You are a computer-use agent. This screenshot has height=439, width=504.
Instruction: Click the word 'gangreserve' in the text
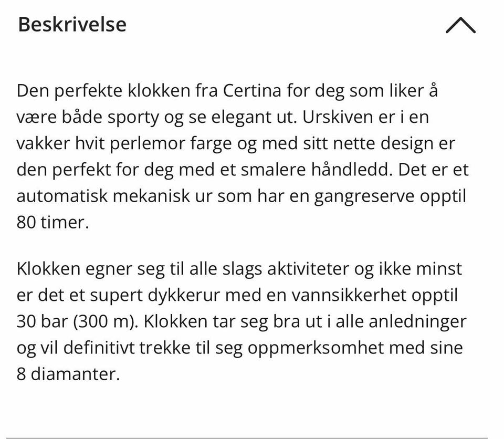coord(364,196)
